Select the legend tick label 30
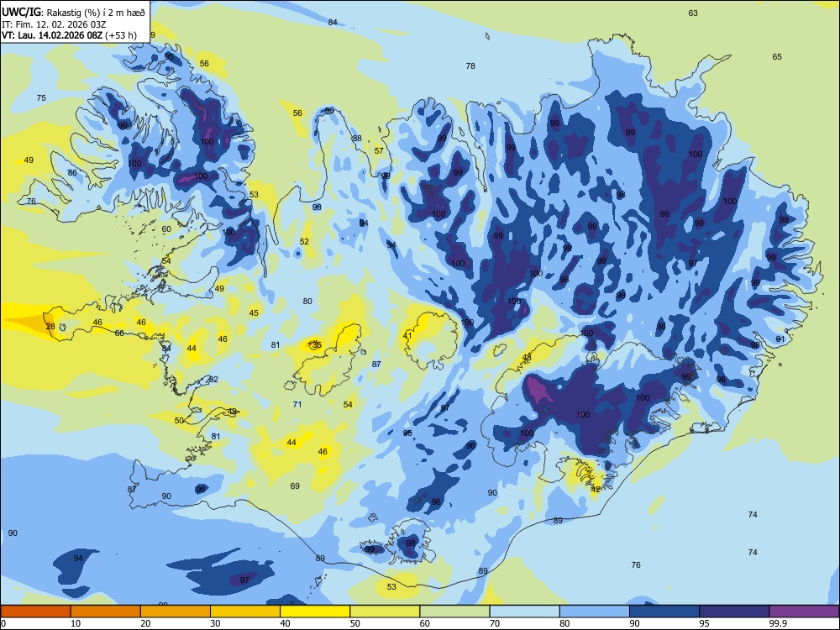Viewport: 840px width, 630px height. (215, 623)
